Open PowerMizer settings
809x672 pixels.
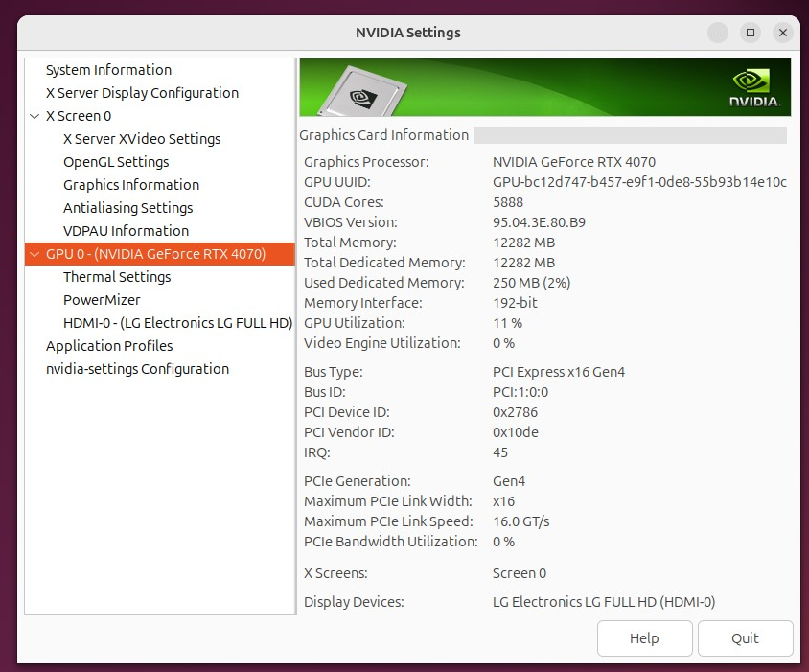pyautogui.click(x=102, y=300)
